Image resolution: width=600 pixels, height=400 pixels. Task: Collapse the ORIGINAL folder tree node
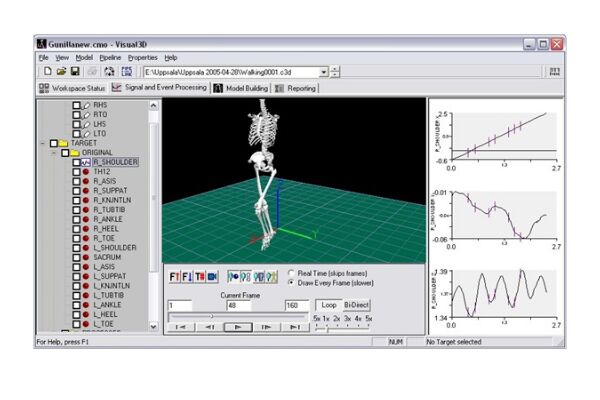[x=52, y=152]
